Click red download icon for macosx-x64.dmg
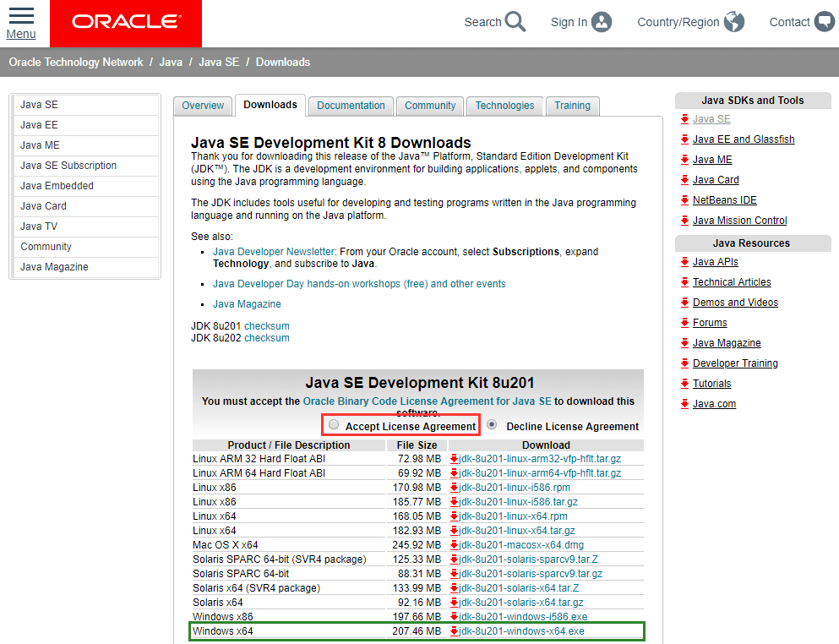 (x=454, y=545)
